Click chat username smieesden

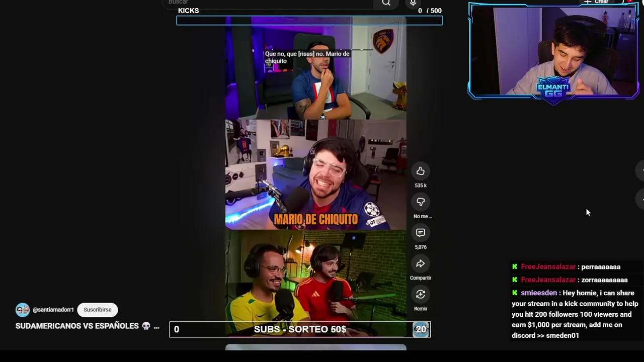(539, 293)
